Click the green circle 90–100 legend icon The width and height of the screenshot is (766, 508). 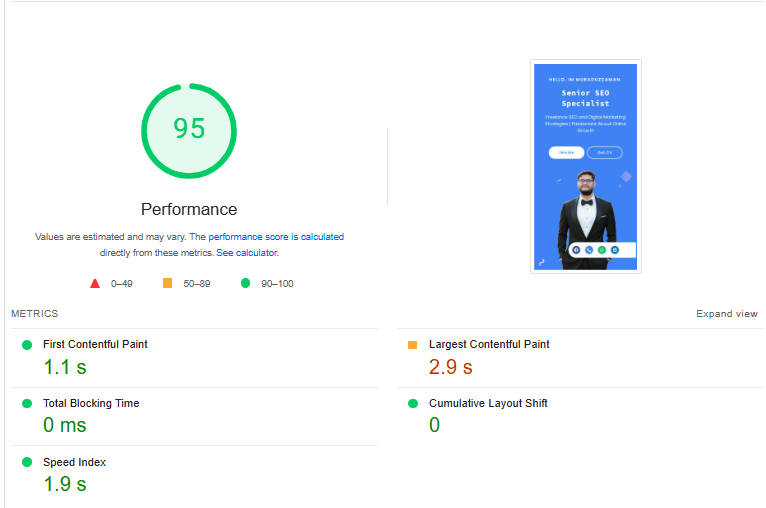[x=245, y=284]
